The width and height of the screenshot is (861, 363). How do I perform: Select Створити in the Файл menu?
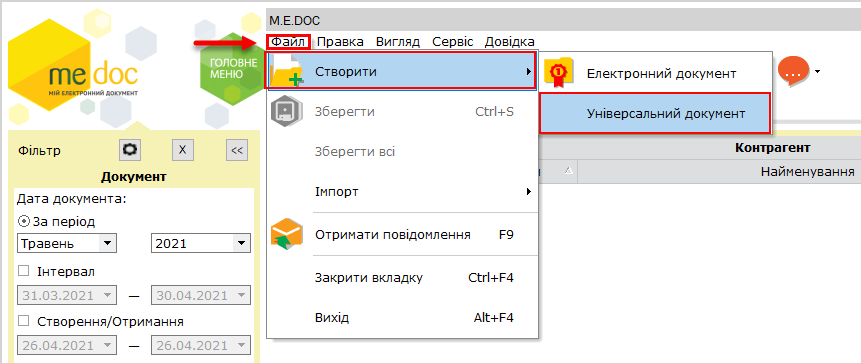point(401,71)
